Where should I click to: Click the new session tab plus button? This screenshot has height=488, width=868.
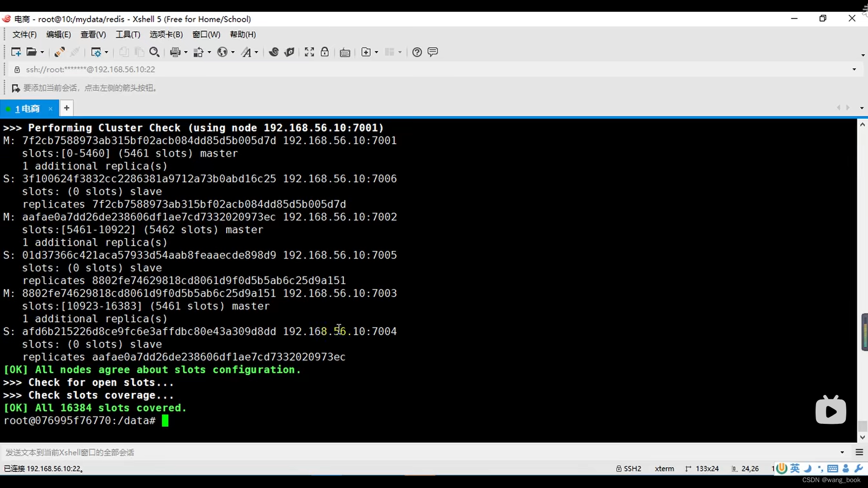(67, 108)
